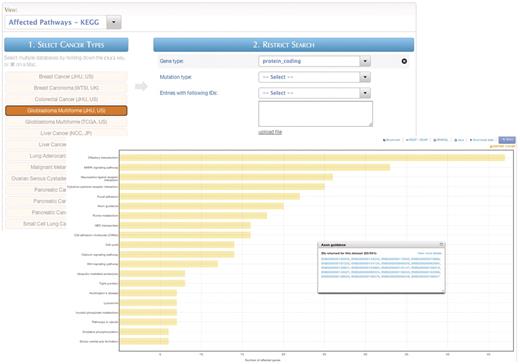Image resolution: width=520 pixels, height=364 pixels.
Task: Close the Axon guidance popup window
Action: point(442,245)
